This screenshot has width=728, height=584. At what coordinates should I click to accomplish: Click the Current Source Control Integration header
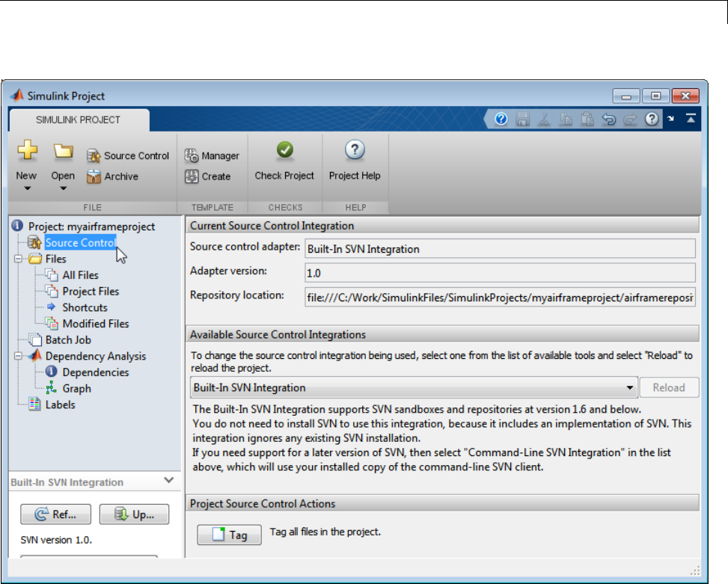[443, 226]
